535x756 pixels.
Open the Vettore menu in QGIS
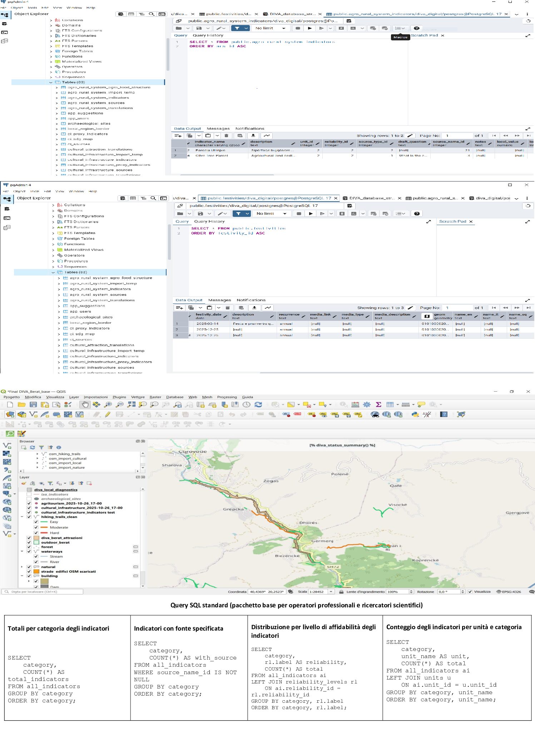click(x=138, y=397)
